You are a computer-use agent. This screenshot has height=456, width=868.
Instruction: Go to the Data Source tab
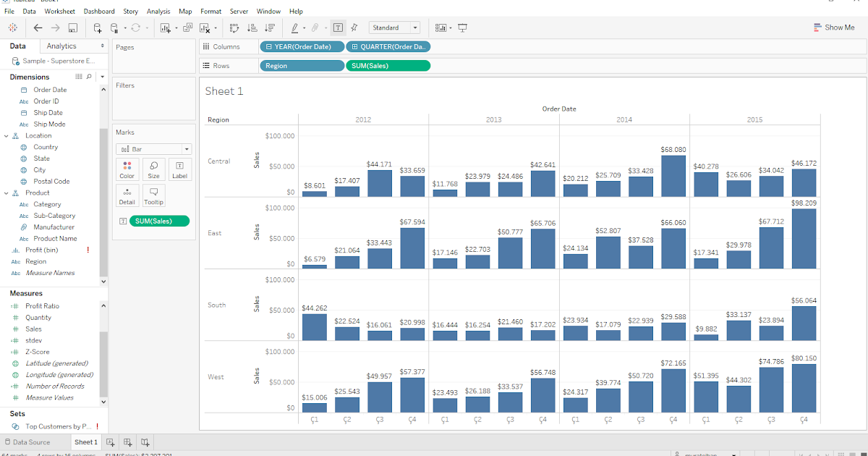(33, 442)
